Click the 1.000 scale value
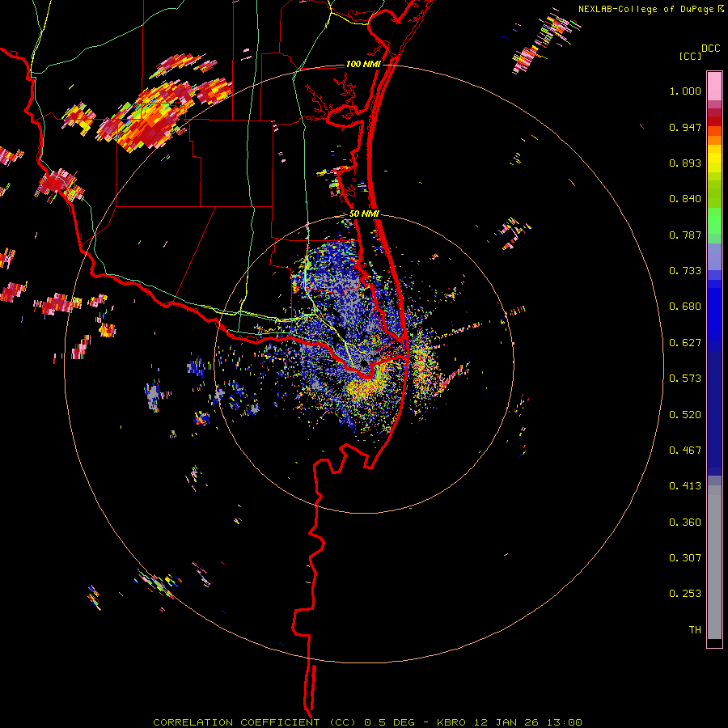 pyautogui.click(x=685, y=91)
